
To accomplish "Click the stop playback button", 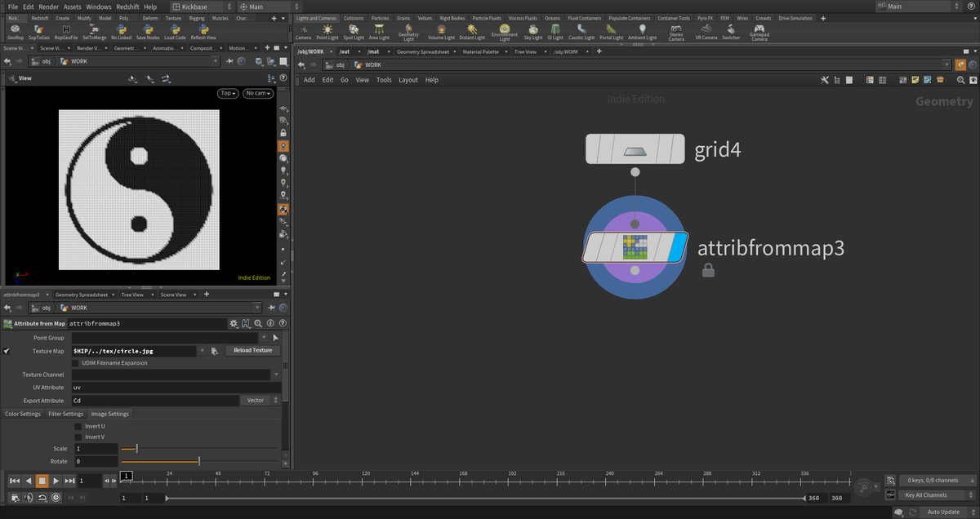I will (x=42, y=481).
